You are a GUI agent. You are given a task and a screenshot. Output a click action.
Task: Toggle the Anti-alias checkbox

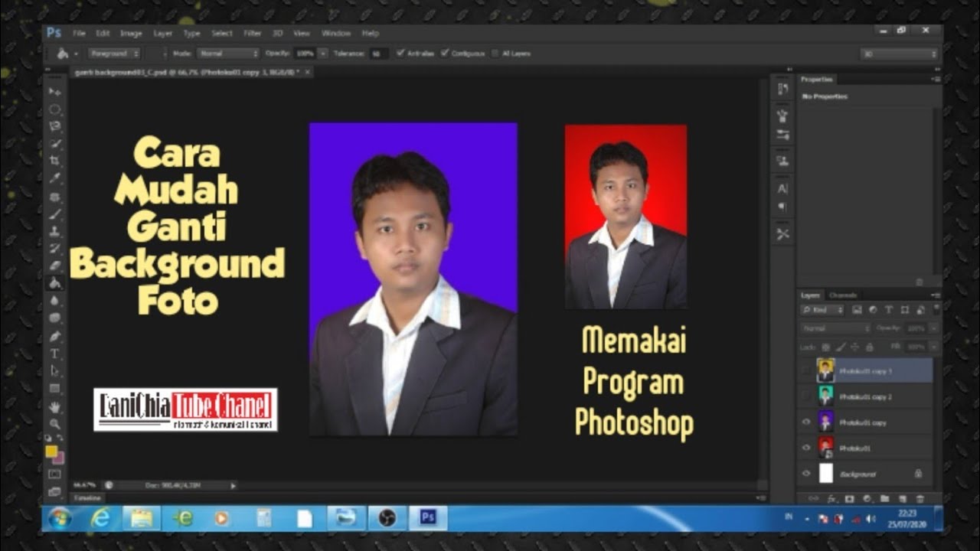point(400,53)
